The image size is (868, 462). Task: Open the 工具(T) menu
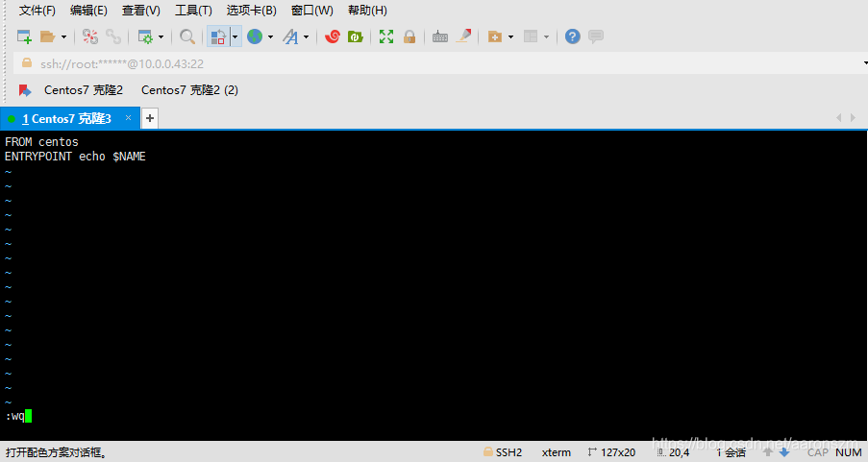tap(193, 11)
